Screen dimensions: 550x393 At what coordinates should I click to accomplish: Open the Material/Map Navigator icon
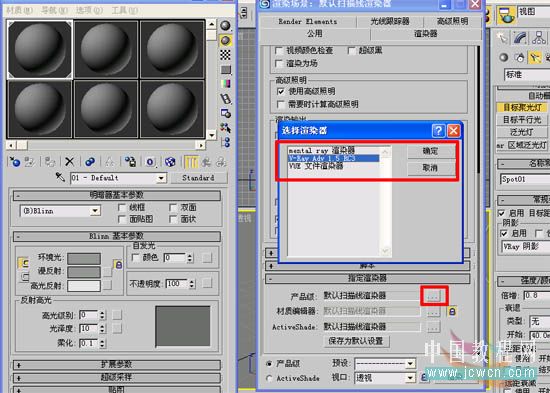[x=225, y=142]
